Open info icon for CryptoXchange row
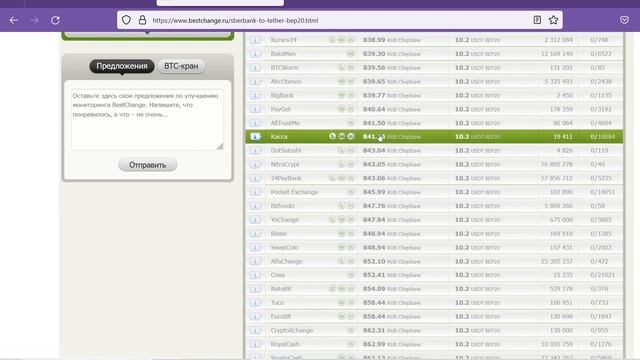The width and height of the screenshot is (640, 360). pyautogui.click(x=255, y=331)
